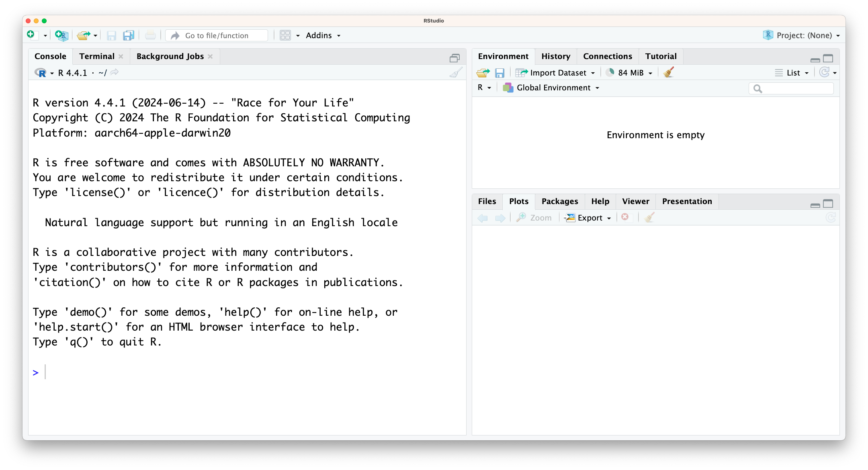This screenshot has width=868, height=470.
Task: Click the Zoom plot button
Action: click(534, 218)
